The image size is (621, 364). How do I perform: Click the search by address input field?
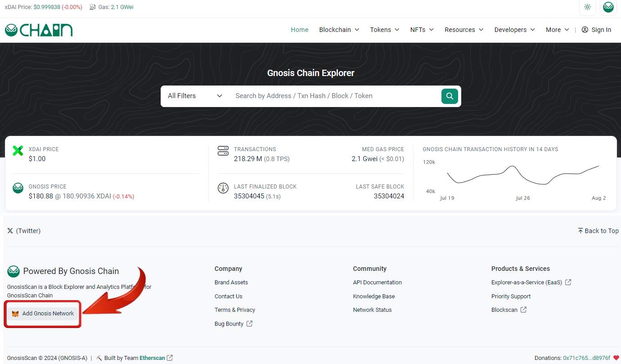tap(335, 96)
